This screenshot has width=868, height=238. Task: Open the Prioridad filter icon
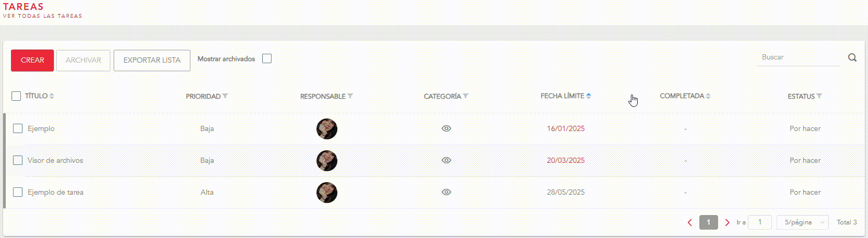(225, 96)
